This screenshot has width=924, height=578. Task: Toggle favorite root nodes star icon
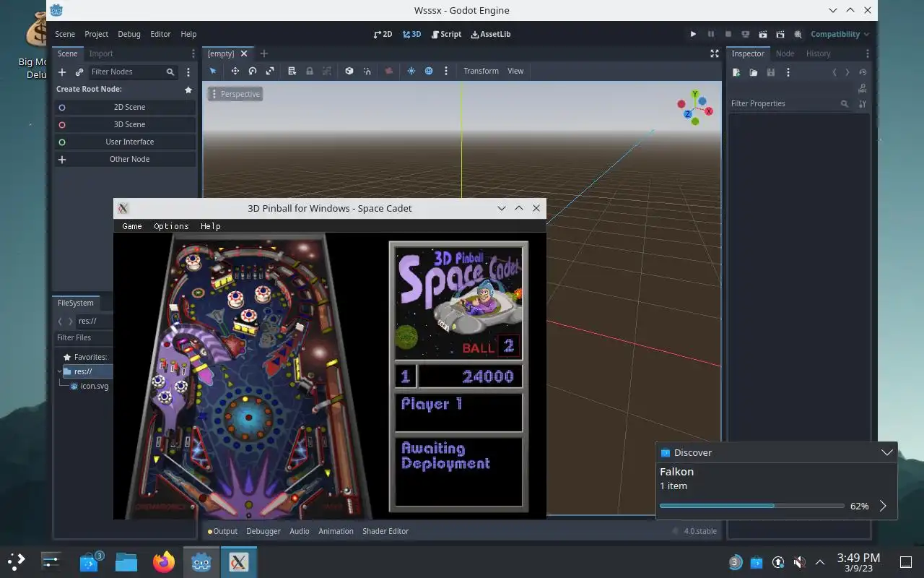coord(188,90)
